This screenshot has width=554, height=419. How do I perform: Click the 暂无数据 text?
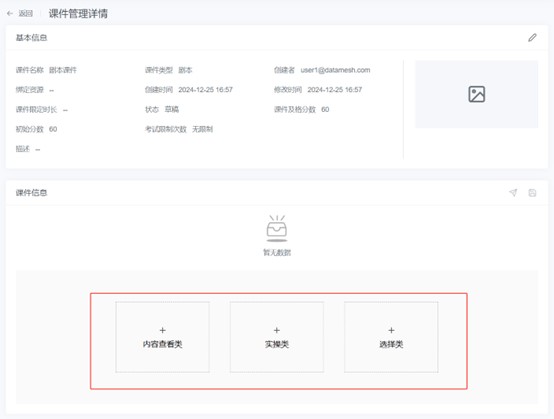tap(277, 253)
